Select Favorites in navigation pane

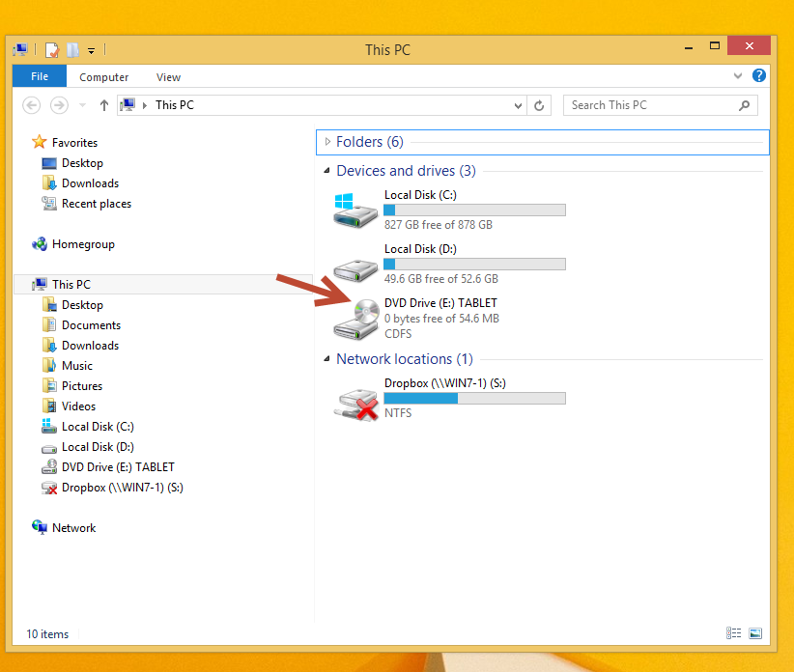click(x=74, y=143)
